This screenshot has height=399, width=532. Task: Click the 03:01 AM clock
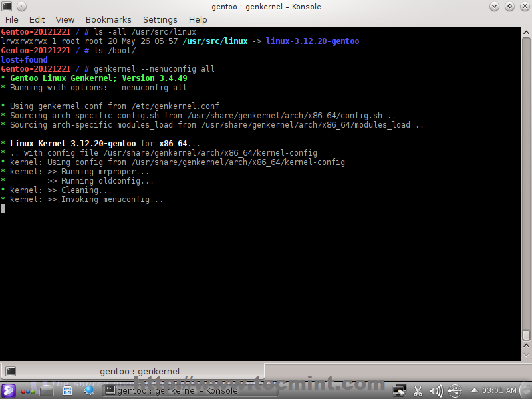(x=499, y=390)
